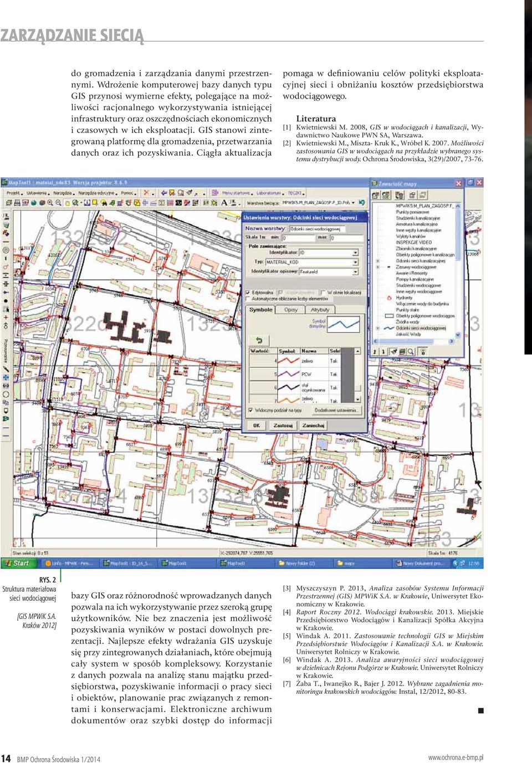Open the Typ MATERIAL_KOD dropdown

[355, 262]
